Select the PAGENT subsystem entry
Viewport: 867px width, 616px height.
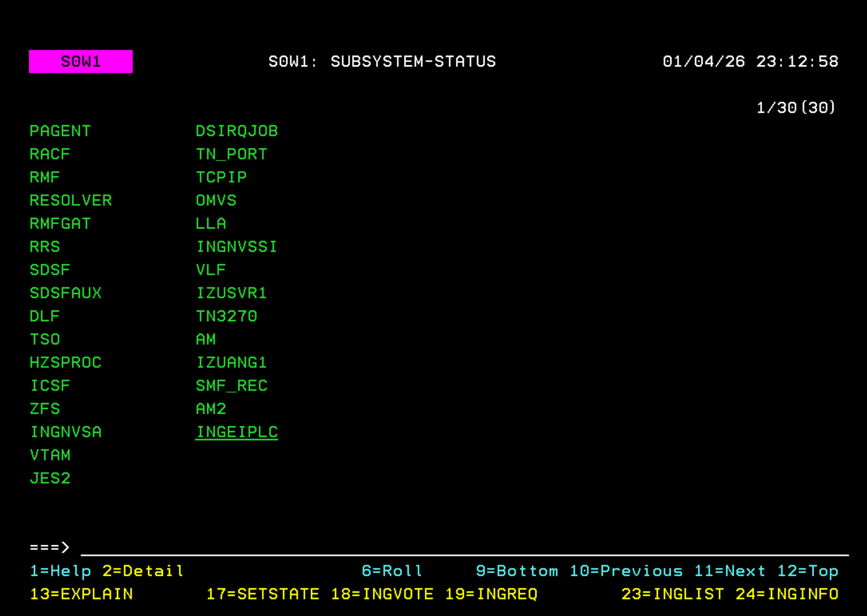[x=60, y=131]
